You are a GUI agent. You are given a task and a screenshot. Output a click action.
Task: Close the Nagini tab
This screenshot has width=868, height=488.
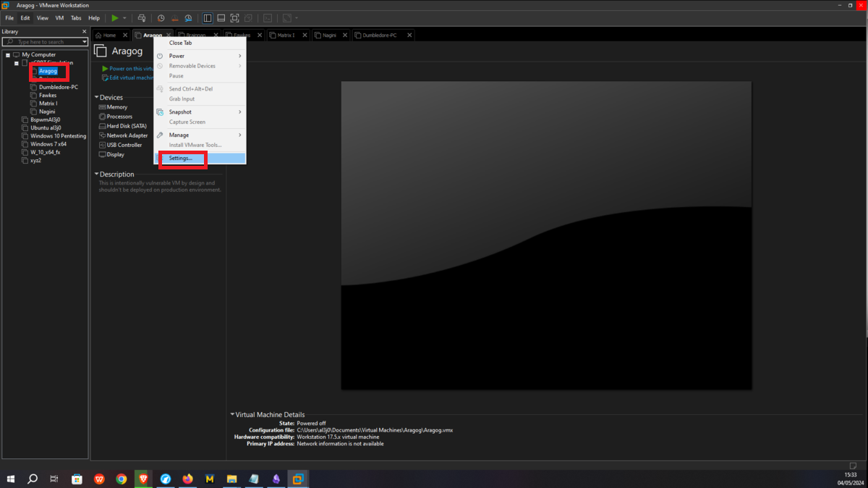(x=345, y=35)
